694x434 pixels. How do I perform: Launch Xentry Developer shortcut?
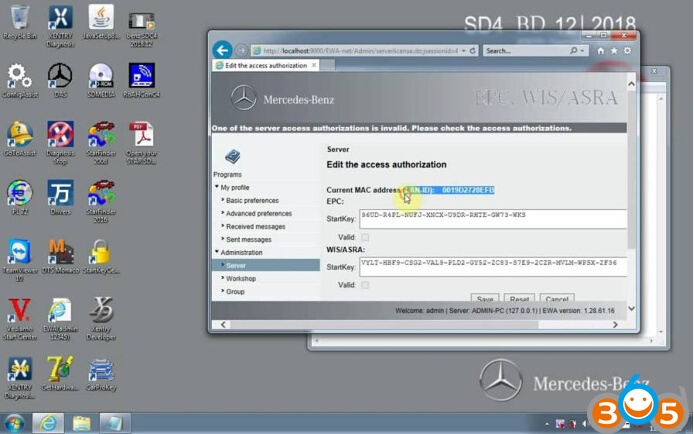[x=101, y=319]
